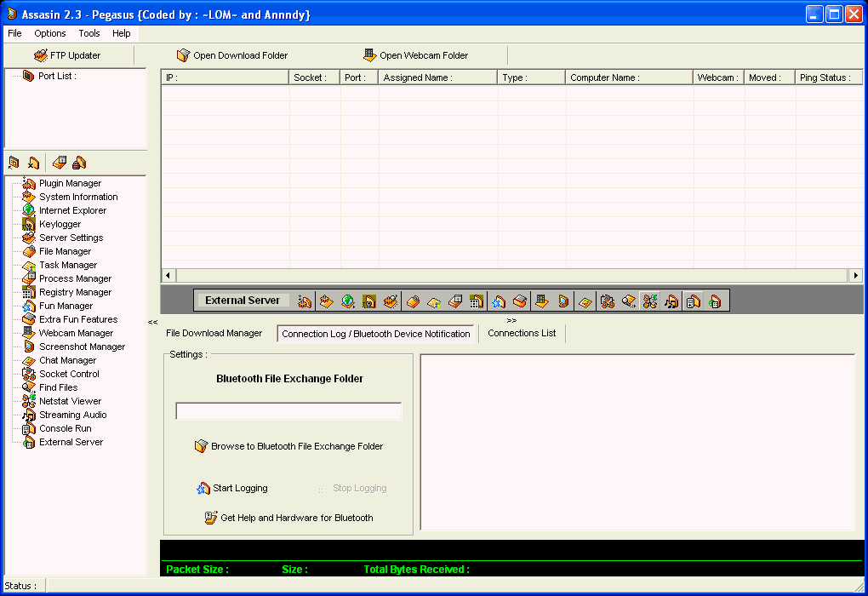The width and height of the screenshot is (868, 596).
Task: Switch to the File Download Manager tab
Action: click(x=214, y=333)
